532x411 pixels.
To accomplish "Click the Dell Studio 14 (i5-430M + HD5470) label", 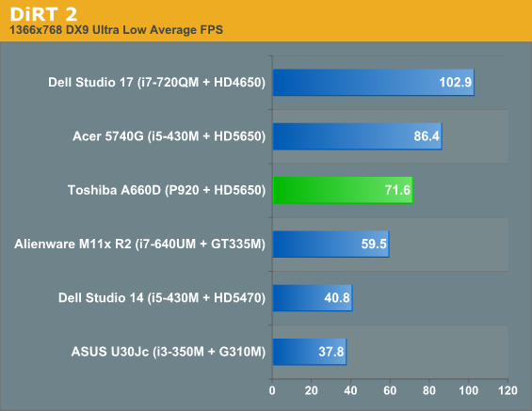I will (x=162, y=298).
